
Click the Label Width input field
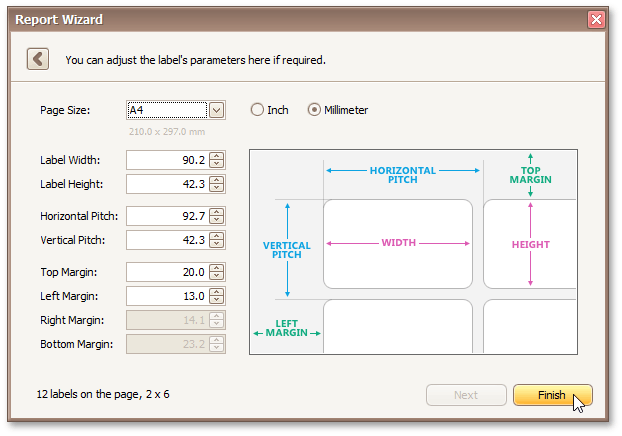coord(167,160)
